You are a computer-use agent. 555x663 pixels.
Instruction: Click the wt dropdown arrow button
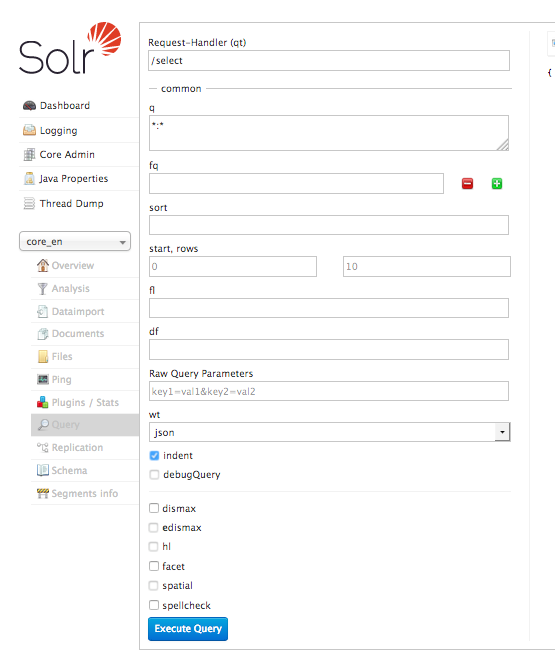pyautogui.click(x=502, y=432)
